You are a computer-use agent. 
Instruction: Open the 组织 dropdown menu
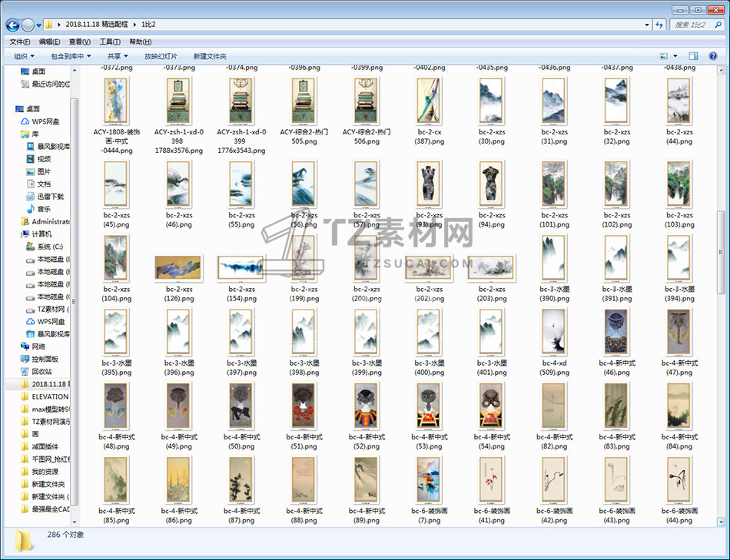pyautogui.click(x=24, y=56)
